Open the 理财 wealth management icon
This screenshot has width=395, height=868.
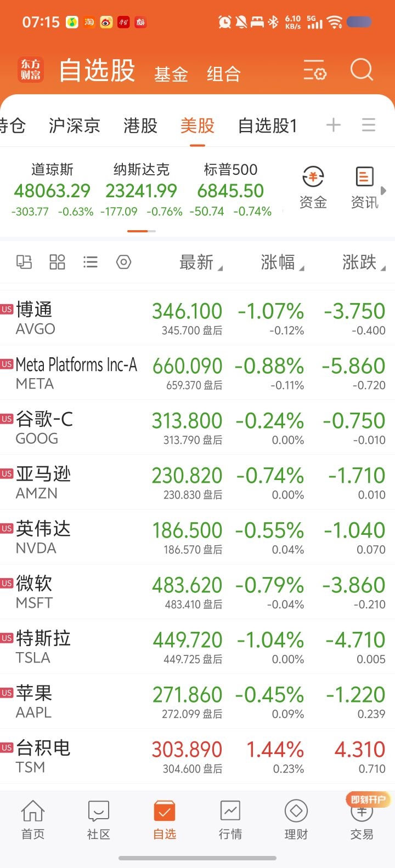click(296, 820)
